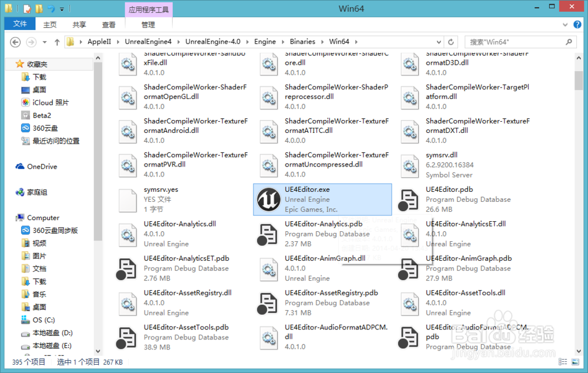Switch to the 查看 ribbon tab
Image resolution: width=588 pixels, height=373 pixels.
[x=109, y=25]
